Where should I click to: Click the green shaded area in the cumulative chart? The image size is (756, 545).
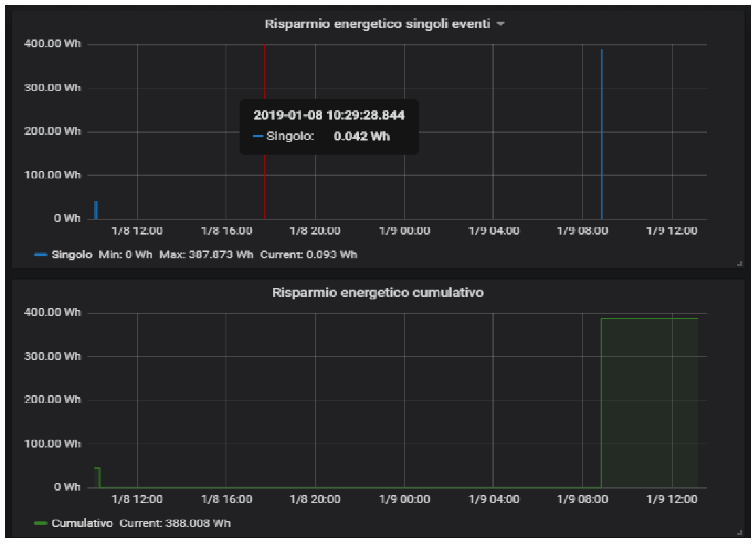(x=649, y=405)
